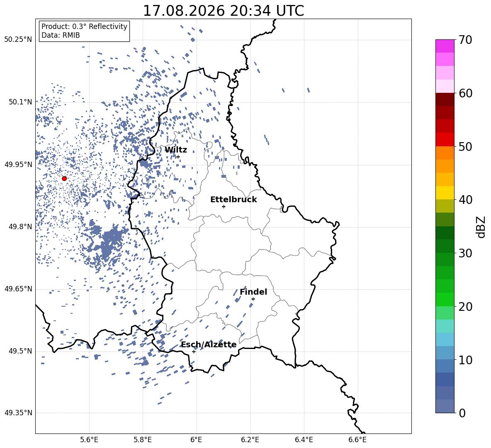Click the Findel station cross marker
The width and height of the screenshot is (491, 448).
pos(253,299)
